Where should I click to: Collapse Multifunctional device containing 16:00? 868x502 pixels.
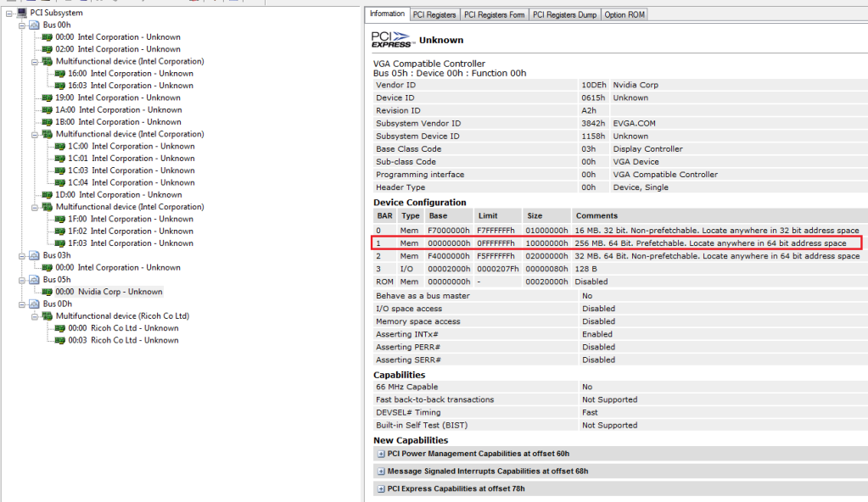point(35,61)
